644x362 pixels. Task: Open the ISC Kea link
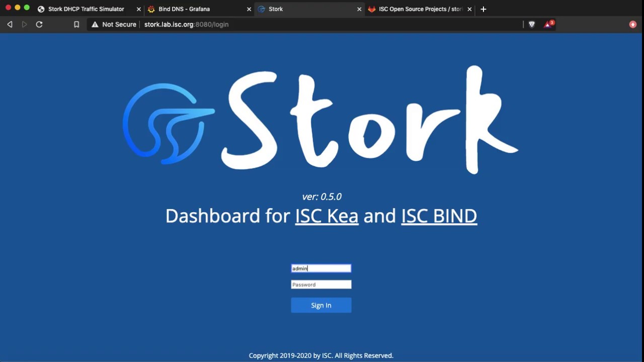coord(327,216)
